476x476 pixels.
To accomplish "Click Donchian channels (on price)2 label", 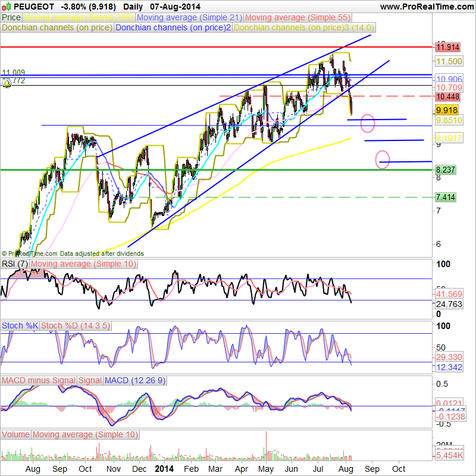I will pos(173,27).
